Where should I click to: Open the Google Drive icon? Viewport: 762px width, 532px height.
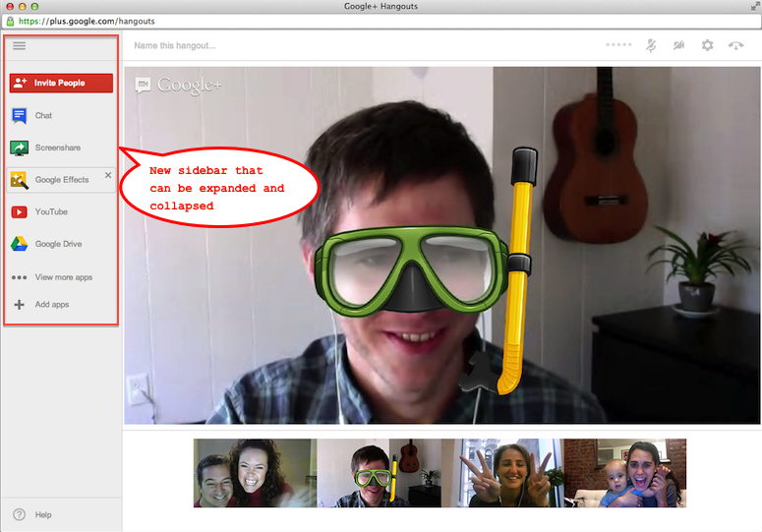pos(20,244)
